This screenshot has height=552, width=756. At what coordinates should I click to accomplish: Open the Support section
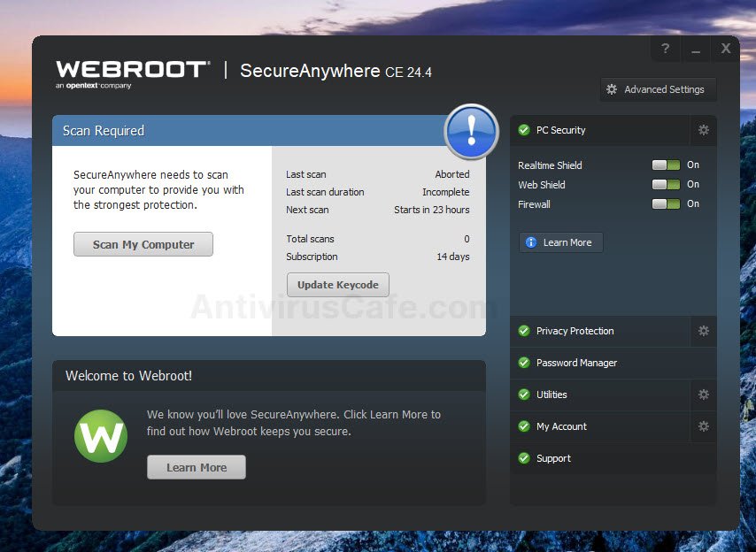(613, 458)
